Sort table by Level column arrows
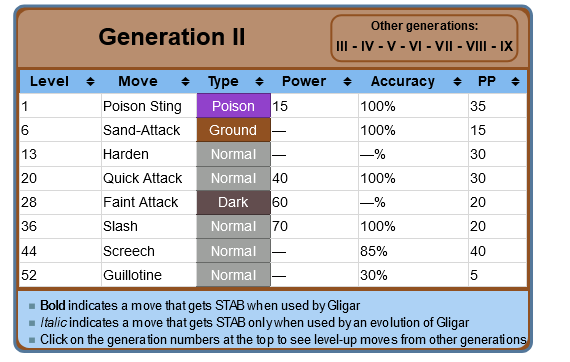The image size is (570, 362). [91, 81]
